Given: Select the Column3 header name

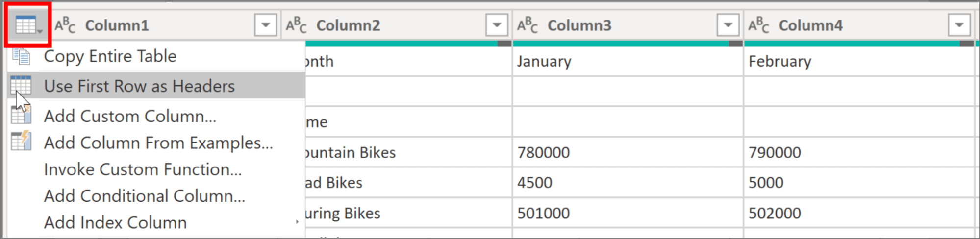Looking at the screenshot, I should pyautogui.click(x=579, y=25).
